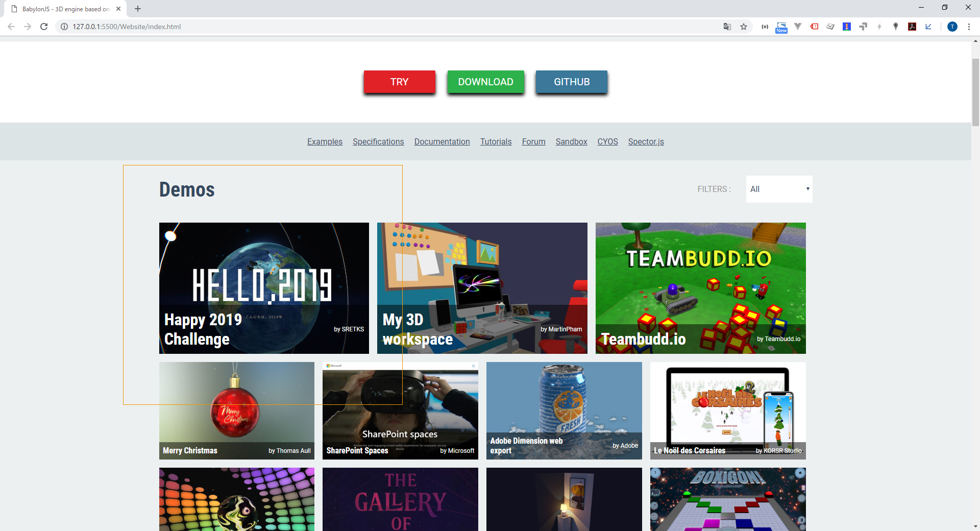Open the Documentation link
Viewport: 980px width, 531px height.
pyautogui.click(x=442, y=141)
